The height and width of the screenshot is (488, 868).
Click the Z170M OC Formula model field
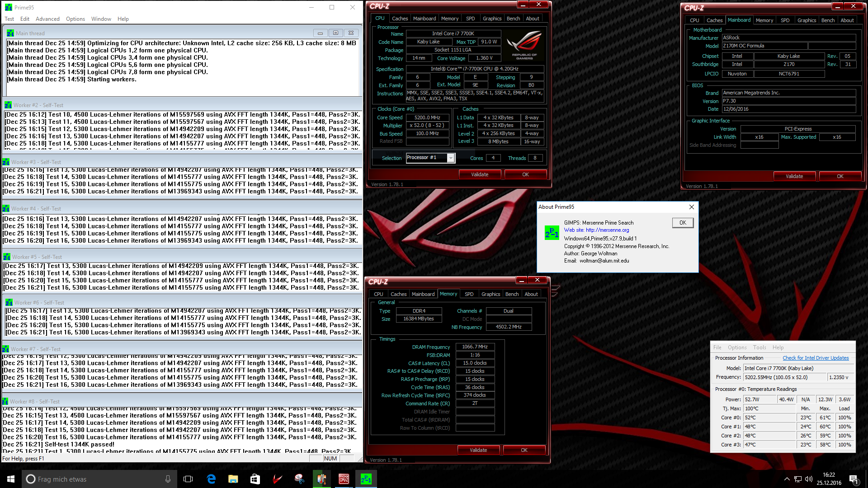764,46
